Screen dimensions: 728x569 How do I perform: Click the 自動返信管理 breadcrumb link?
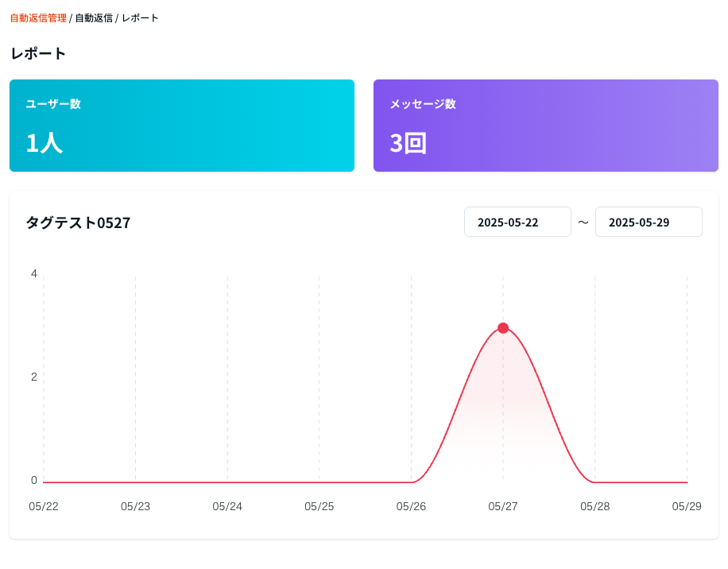point(38,17)
